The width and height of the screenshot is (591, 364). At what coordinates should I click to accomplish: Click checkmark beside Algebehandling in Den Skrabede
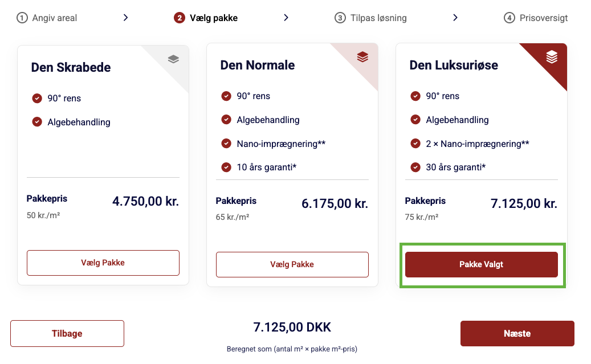pos(37,122)
